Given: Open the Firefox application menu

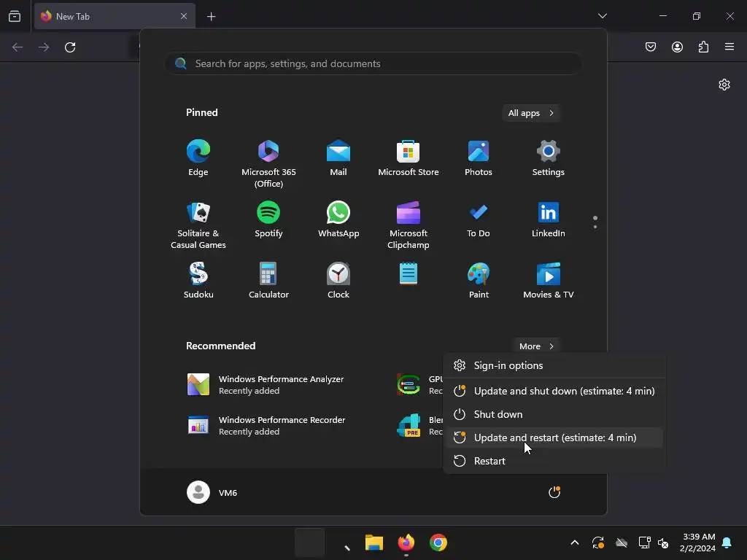Looking at the screenshot, I should (729, 47).
